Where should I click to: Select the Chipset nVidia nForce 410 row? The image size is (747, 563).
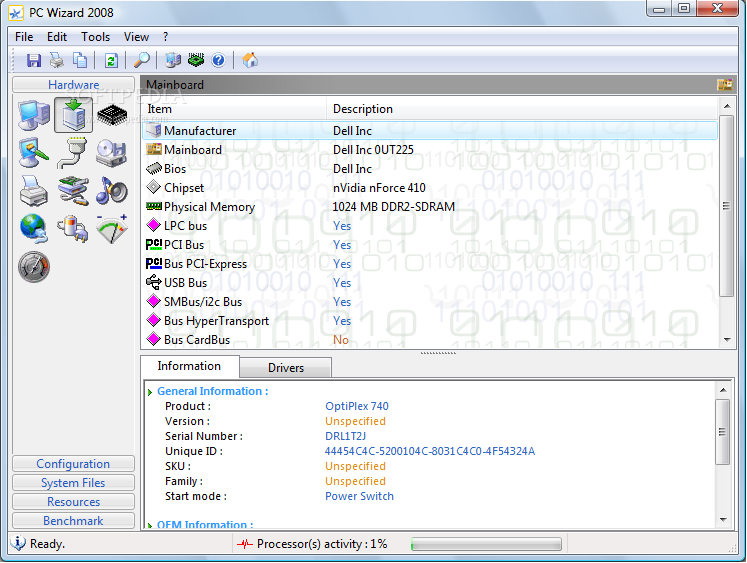coord(430,188)
